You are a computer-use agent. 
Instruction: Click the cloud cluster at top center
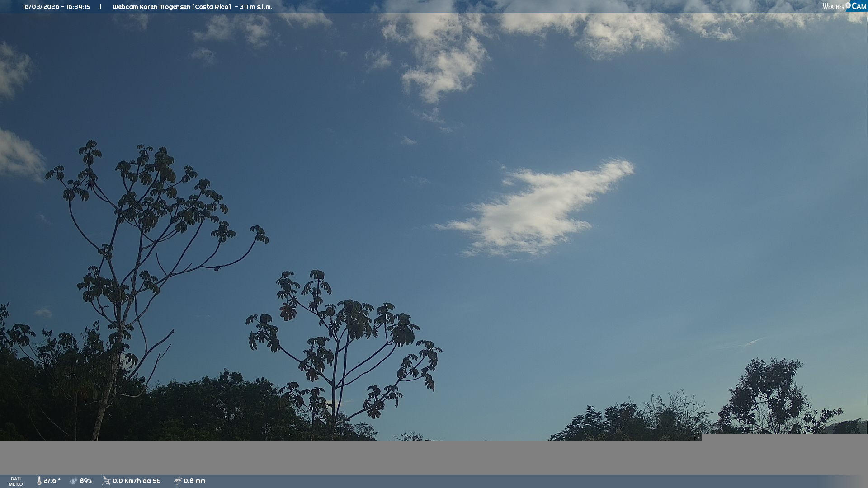coord(443,63)
